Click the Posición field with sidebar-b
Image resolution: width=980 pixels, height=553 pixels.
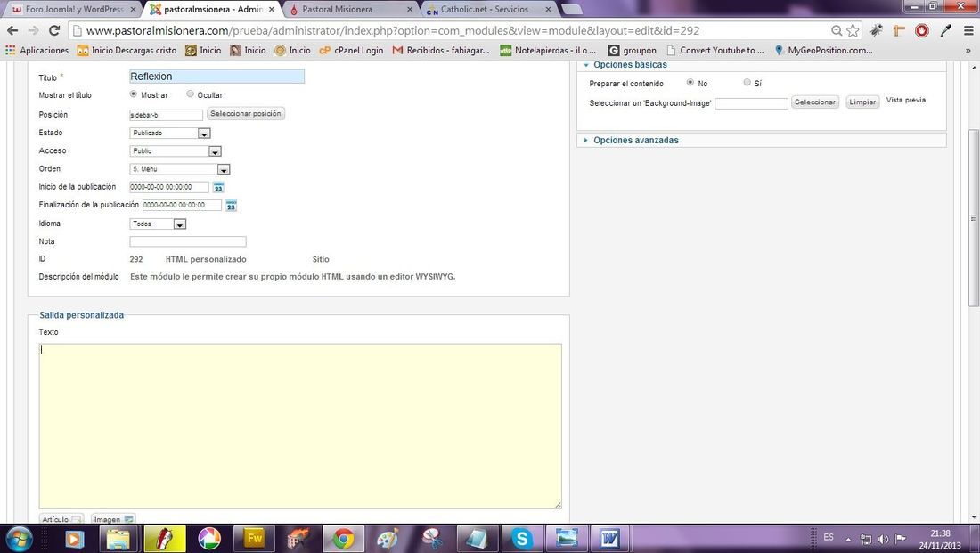point(166,115)
